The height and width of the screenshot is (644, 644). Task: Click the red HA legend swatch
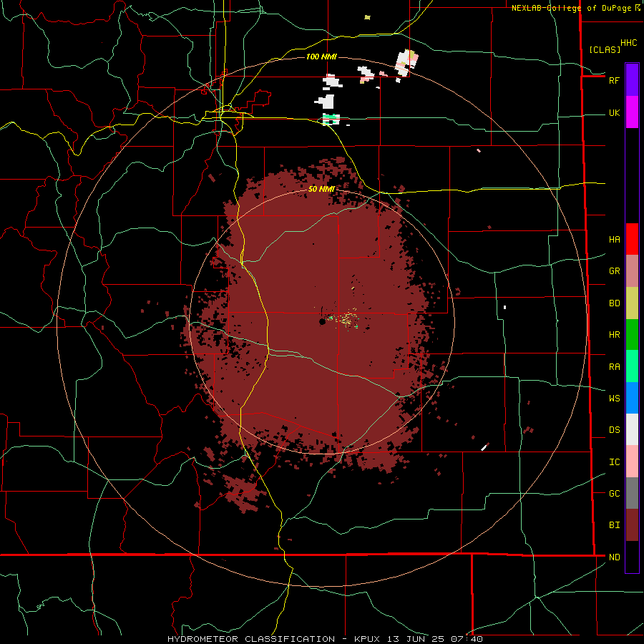[632, 239]
